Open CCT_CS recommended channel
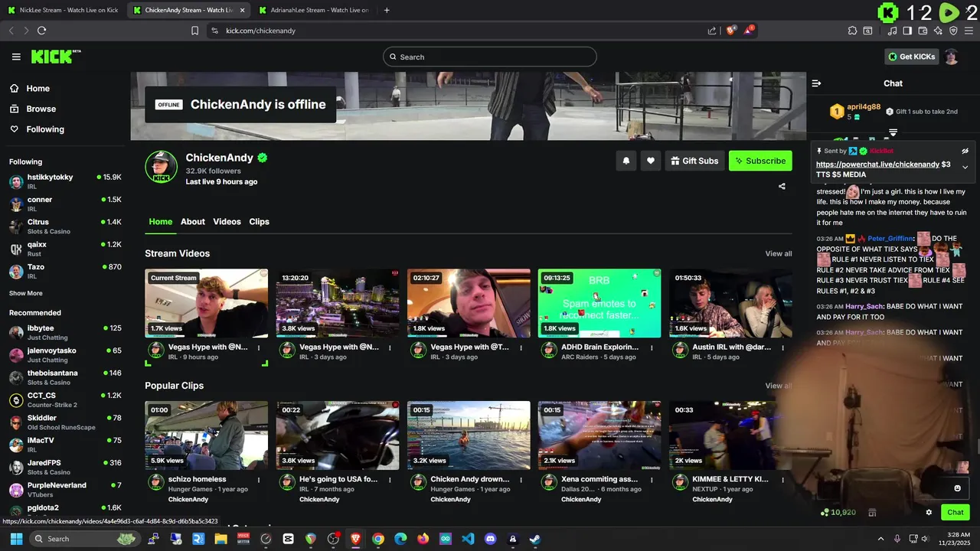The width and height of the screenshot is (980, 551). [64, 399]
